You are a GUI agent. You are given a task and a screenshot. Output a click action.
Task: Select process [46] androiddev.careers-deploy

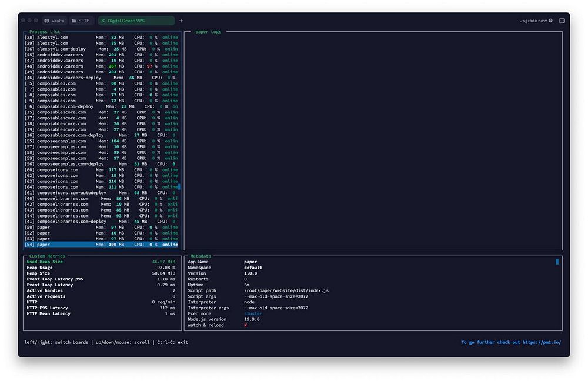(101, 78)
